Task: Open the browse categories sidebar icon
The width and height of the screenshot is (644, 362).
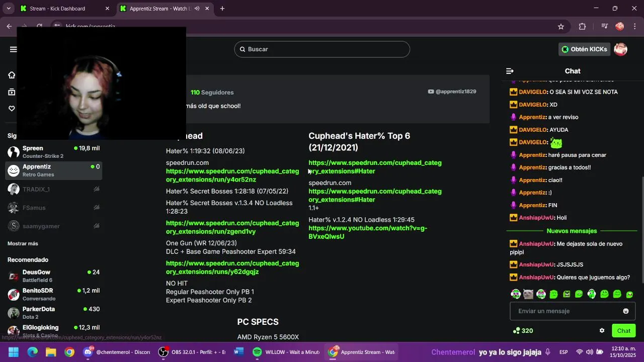Action: click(12, 92)
